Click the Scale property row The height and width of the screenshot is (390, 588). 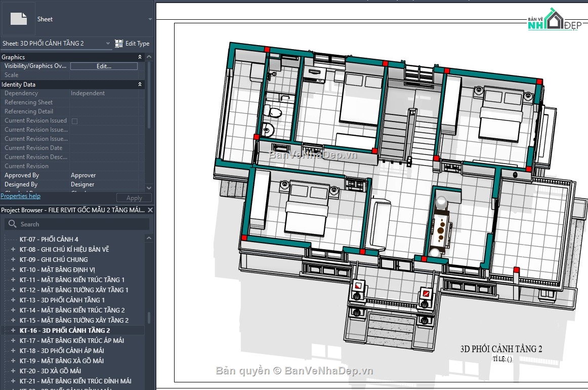coord(72,75)
